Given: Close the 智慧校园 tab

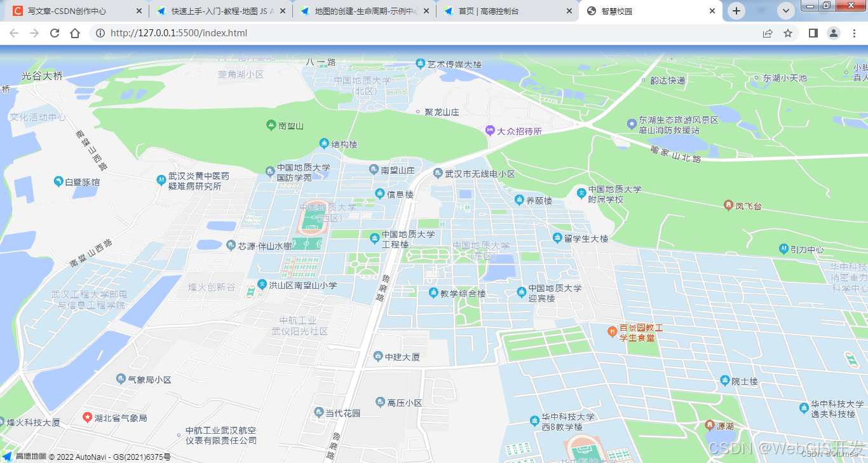Looking at the screenshot, I should pyautogui.click(x=712, y=11).
